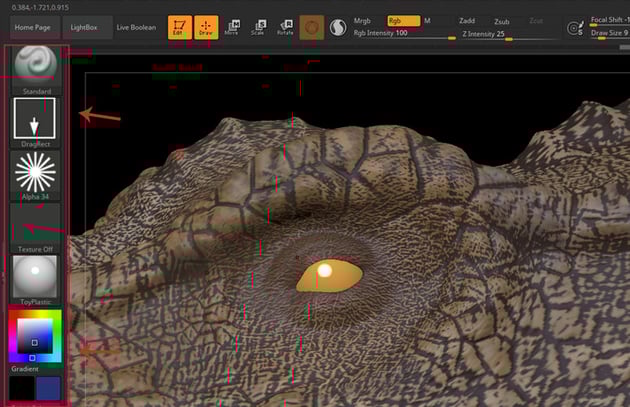
Task: Toggle the Rgb color mode
Action: coord(402,20)
